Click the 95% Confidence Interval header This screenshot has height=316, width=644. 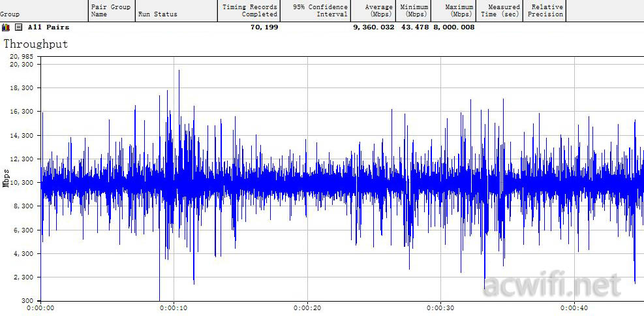315,10
